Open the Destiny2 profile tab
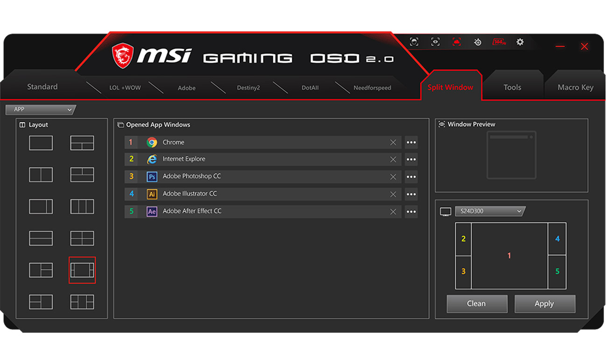Viewport: 607px width, 364px height. point(248,88)
